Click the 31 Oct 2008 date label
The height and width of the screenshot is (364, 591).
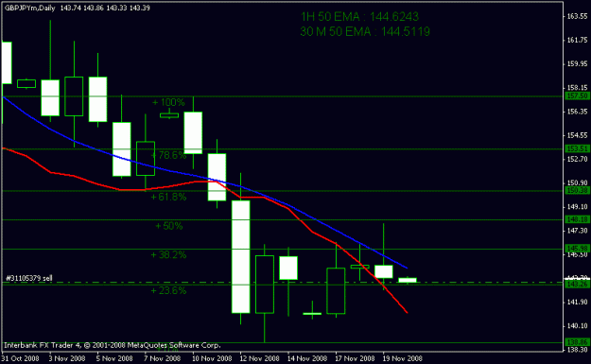point(21,358)
